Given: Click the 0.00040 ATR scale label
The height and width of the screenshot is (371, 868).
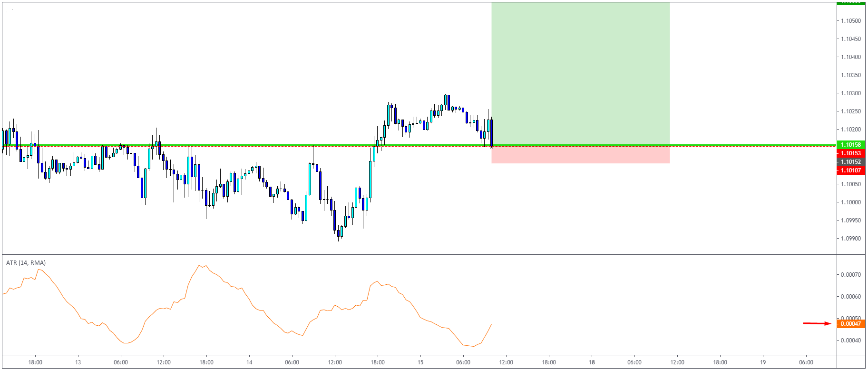Looking at the screenshot, I should coord(851,341).
